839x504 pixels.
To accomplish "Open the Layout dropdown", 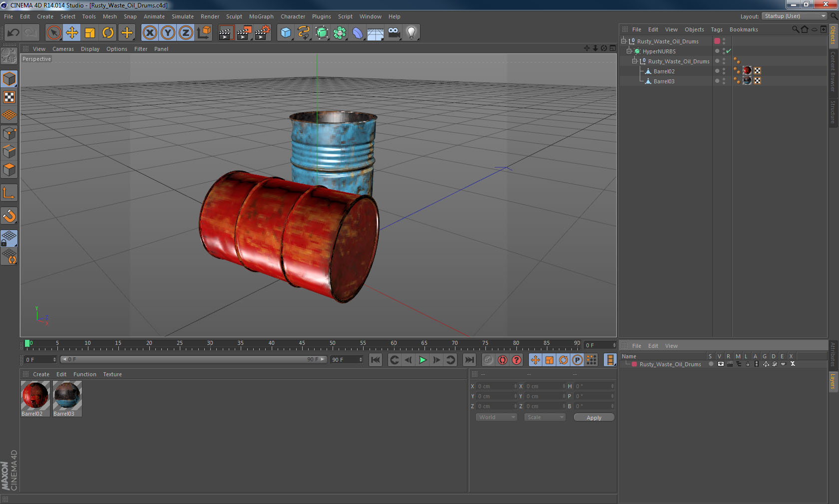I will pyautogui.click(x=794, y=16).
